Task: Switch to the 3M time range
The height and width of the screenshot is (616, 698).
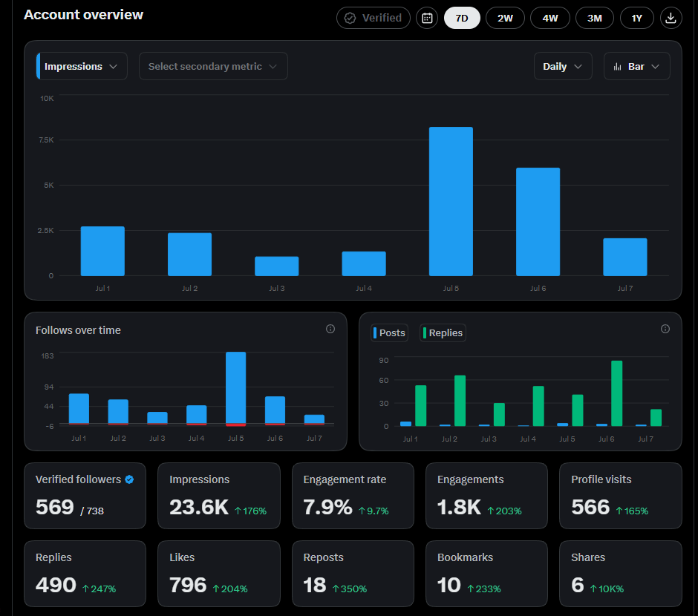Action: (595, 19)
